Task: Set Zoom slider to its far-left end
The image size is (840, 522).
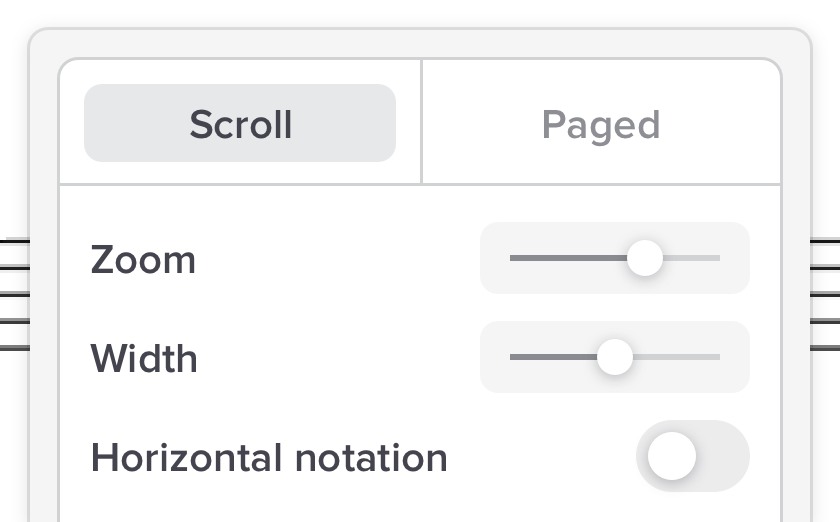Action: [512, 258]
